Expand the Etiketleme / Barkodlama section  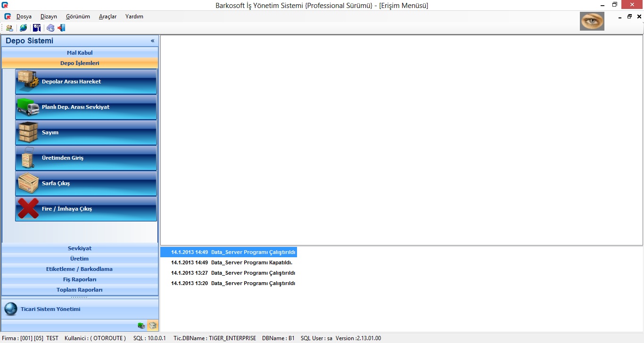tap(80, 269)
